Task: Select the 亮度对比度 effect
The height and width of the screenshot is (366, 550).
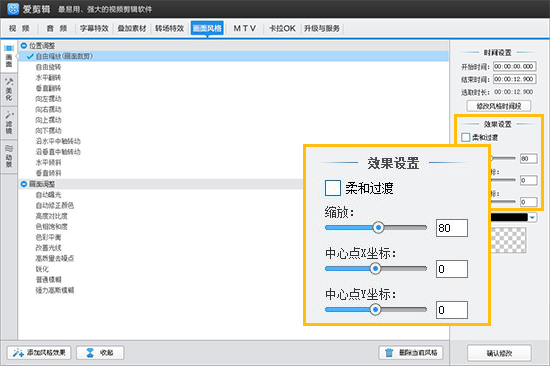Action: (52, 216)
